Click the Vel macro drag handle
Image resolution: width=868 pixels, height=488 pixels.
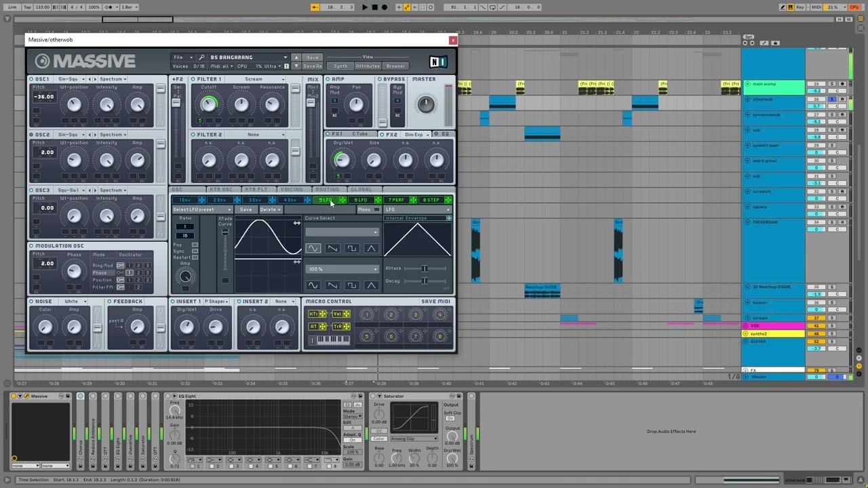coord(346,314)
